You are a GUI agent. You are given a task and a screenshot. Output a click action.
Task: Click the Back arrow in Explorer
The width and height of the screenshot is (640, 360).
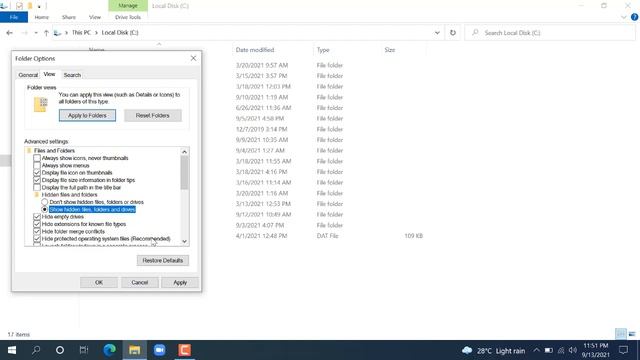click(9, 33)
